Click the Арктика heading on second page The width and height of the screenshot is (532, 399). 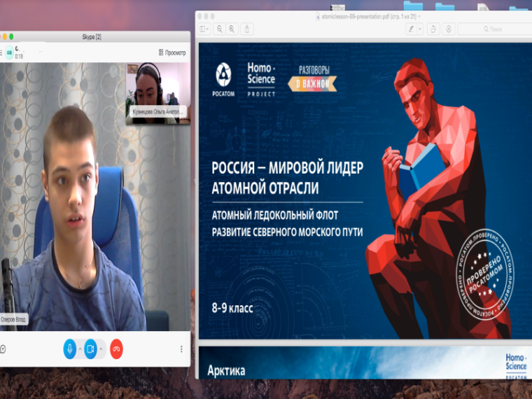click(x=226, y=370)
